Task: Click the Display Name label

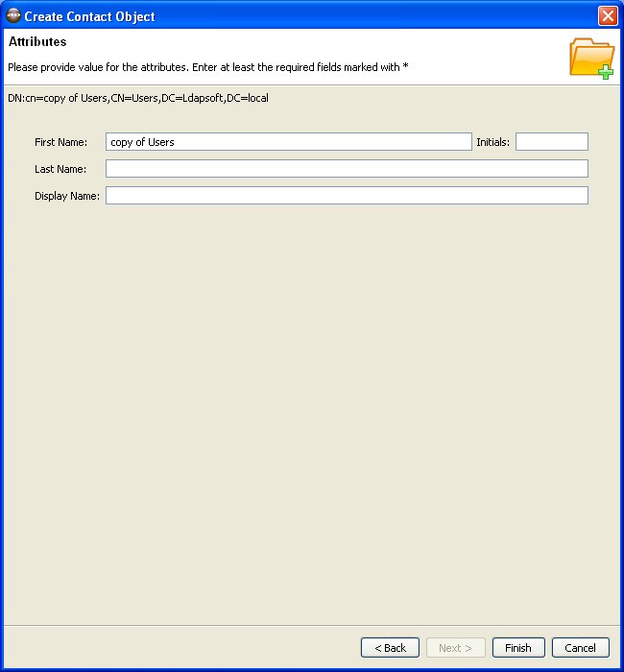Action: pyautogui.click(x=67, y=196)
